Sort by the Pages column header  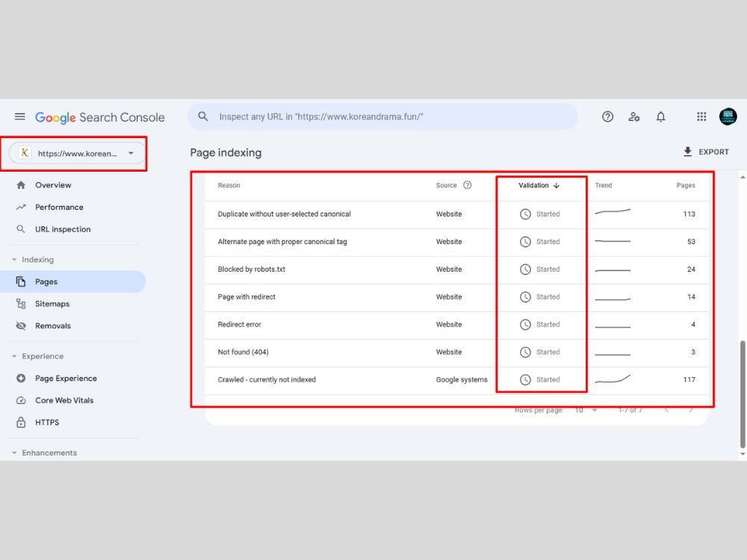pyautogui.click(x=686, y=185)
